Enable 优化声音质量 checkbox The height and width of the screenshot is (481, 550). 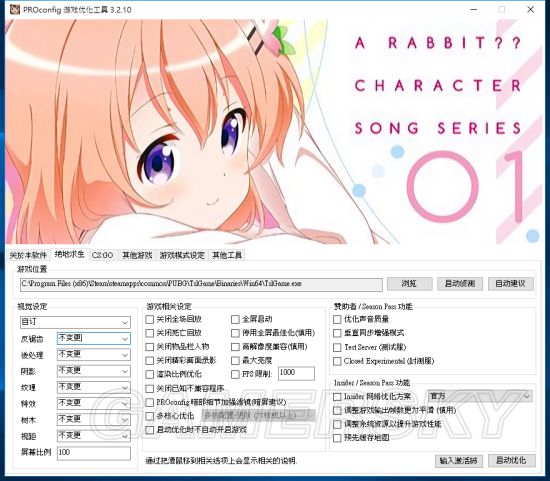337,319
